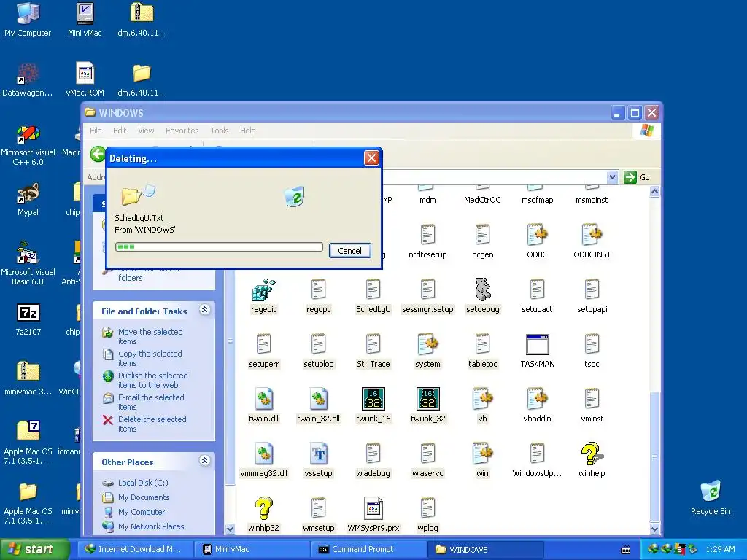Click E-mail the selected items link
The width and height of the screenshot is (747, 560).
(150, 402)
